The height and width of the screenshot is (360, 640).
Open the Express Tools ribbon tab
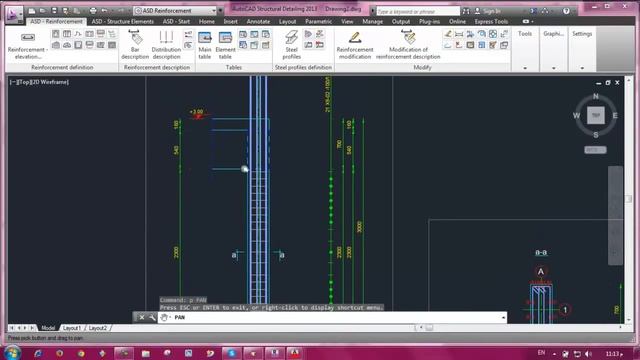coord(491,21)
